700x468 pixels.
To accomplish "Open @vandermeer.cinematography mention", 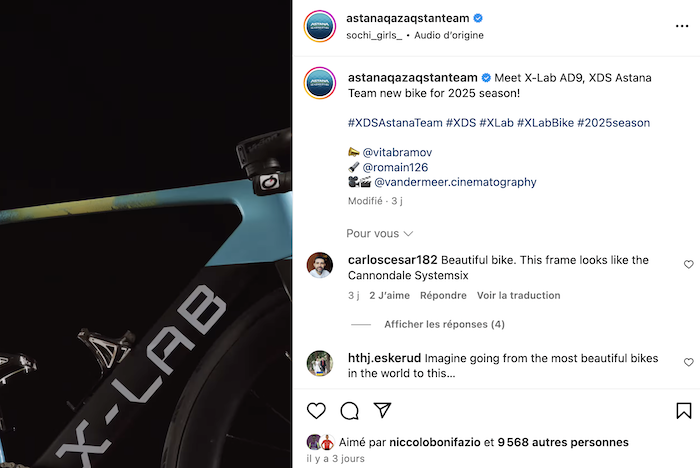I will coord(455,182).
